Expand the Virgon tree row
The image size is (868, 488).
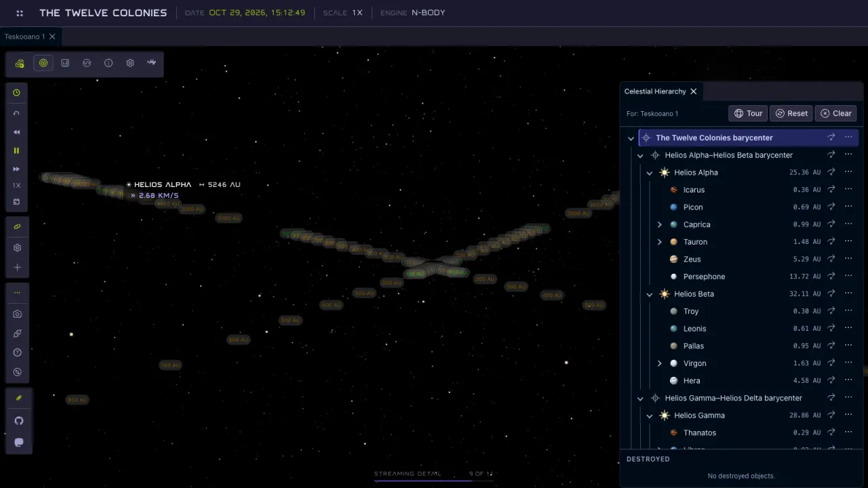pos(659,363)
